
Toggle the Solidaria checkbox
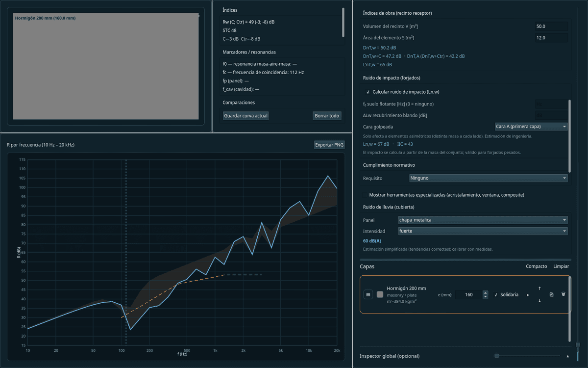(x=496, y=295)
